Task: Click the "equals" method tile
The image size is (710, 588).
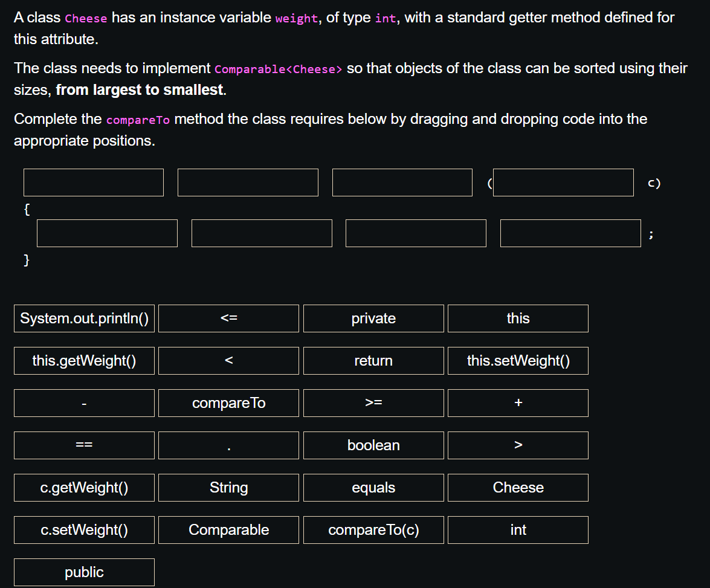Action: [x=373, y=487]
